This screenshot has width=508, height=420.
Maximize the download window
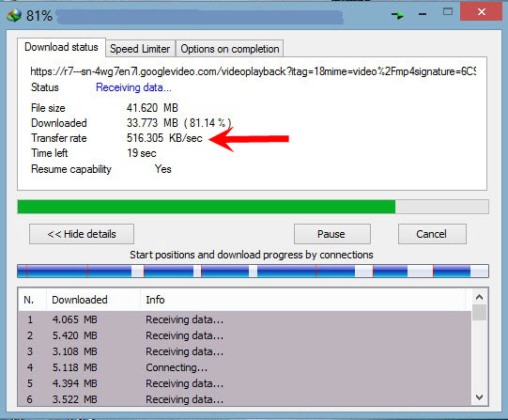click(x=448, y=12)
